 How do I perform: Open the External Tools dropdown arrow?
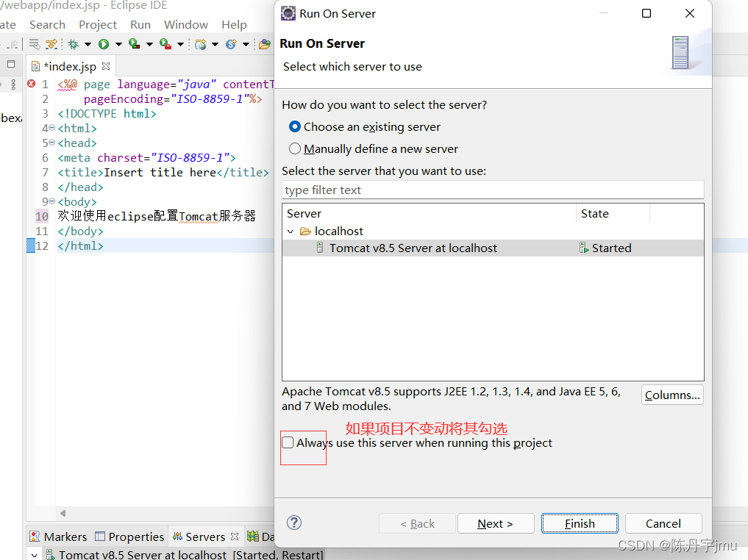pyautogui.click(x=180, y=45)
